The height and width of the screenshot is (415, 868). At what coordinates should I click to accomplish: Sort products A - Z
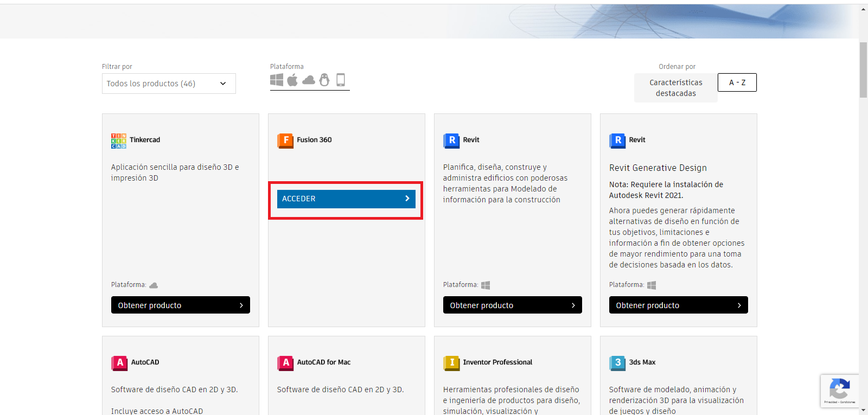click(x=737, y=82)
